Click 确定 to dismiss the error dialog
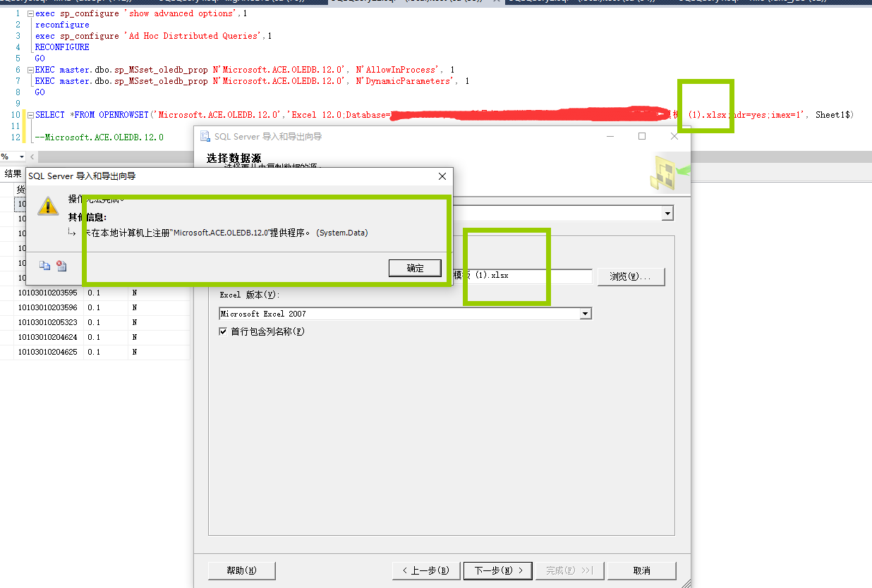872x588 pixels. point(415,268)
